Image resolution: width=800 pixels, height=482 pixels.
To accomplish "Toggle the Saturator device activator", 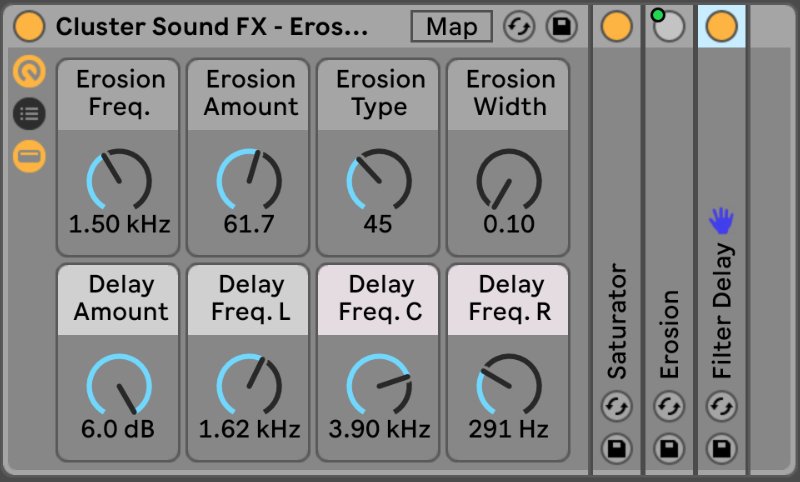I will pyautogui.click(x=617, y=27).
